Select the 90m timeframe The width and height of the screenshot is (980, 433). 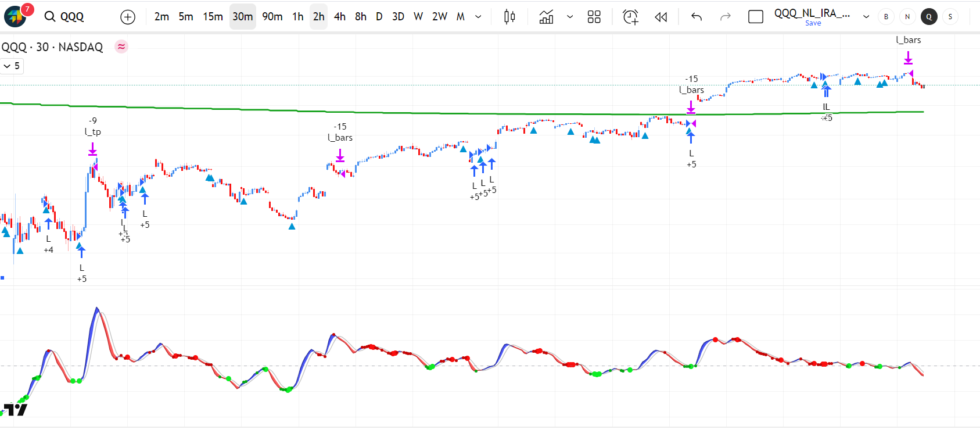coord(272,17)
